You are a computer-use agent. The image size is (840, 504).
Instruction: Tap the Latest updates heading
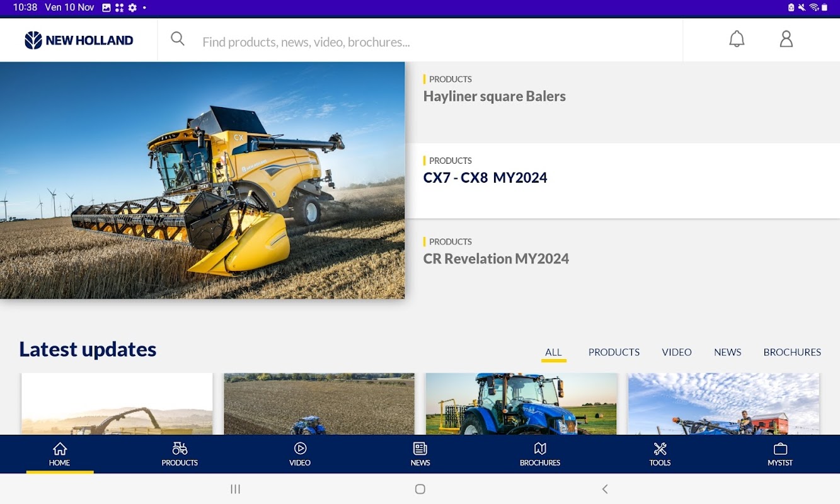88,349
